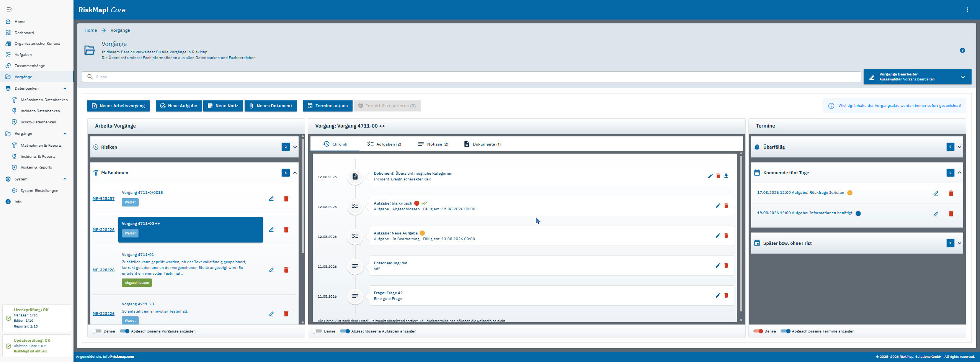Image resolution: width=980 pixels, height=362 pixels.
Task: Open System-Einstellungen in the sidebar
Action: (x=39, y=191)
